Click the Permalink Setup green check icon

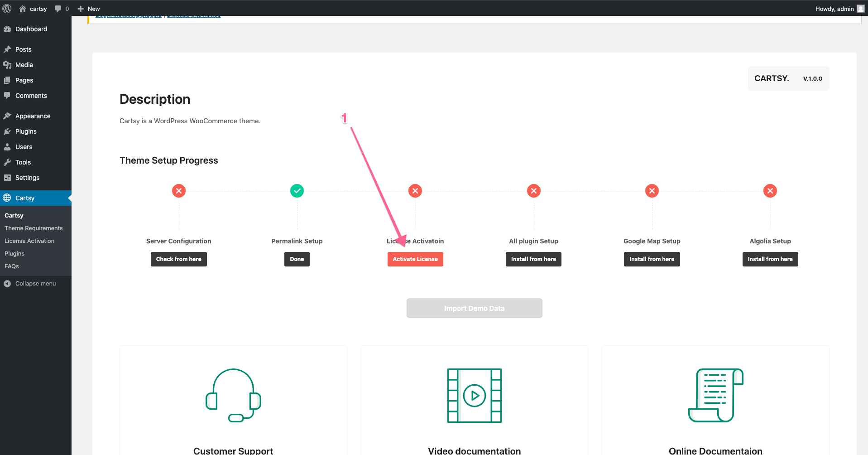point(297,191)
